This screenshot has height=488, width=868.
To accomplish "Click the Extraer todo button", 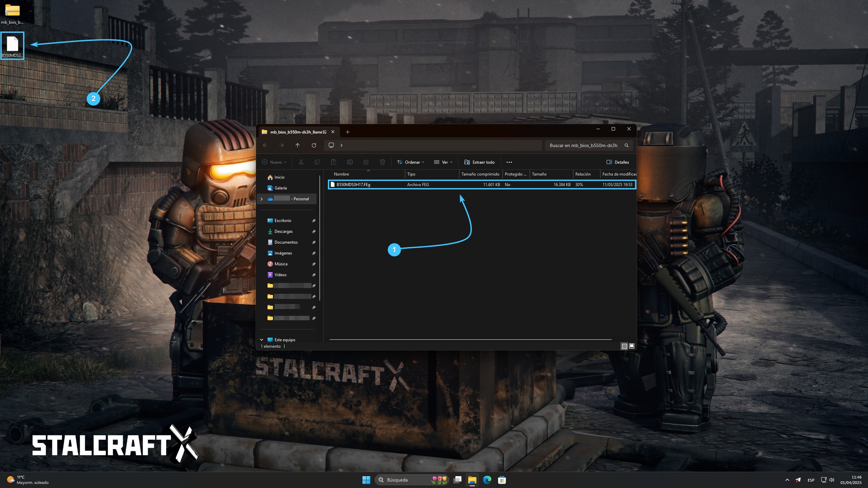I will click(479, 162).
